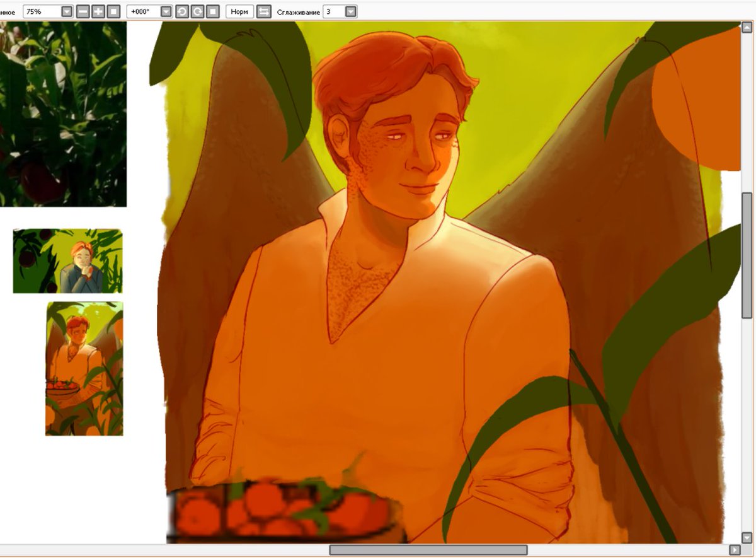756x558 pixels.
Task: Zoom in with the plus button
Action: pos(98,11)
